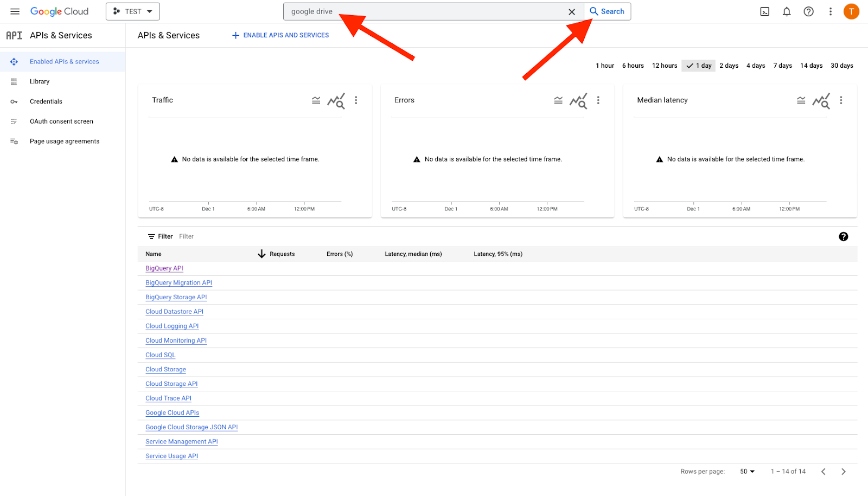Screen dimensions: 868x496
Task: Open the table help icon beside the filter row
Action: (x=844, y=236)
